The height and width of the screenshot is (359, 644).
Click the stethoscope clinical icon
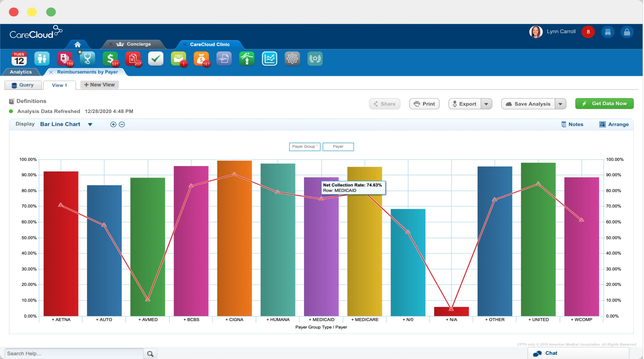pyautogui.click(x=87, y=59)
